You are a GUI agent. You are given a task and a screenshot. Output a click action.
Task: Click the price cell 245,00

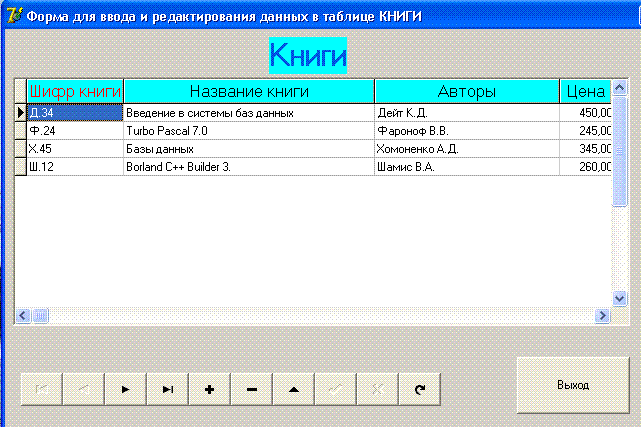[585, 131]
